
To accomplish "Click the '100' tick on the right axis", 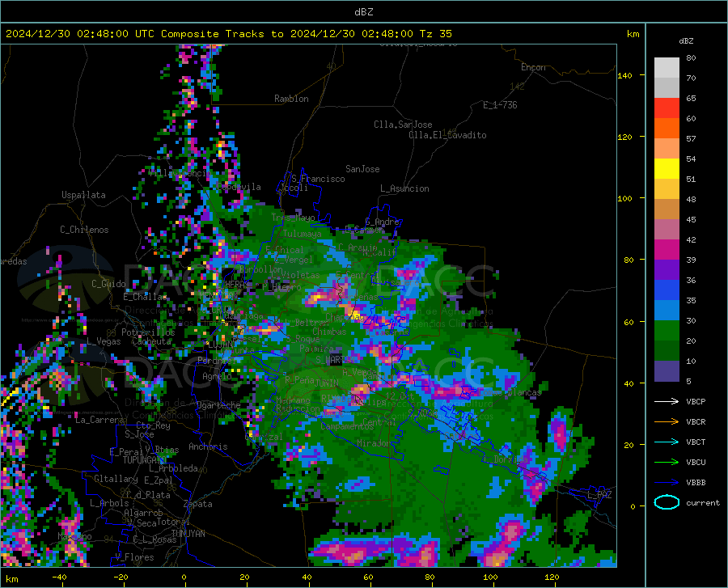I will (625, 198).
